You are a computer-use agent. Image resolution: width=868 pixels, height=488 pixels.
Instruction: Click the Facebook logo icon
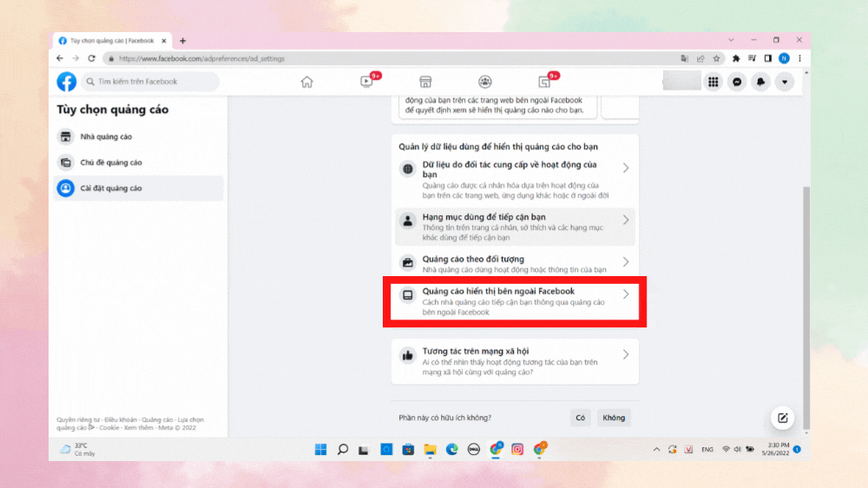pyautogui.click(x=67, y=82)
